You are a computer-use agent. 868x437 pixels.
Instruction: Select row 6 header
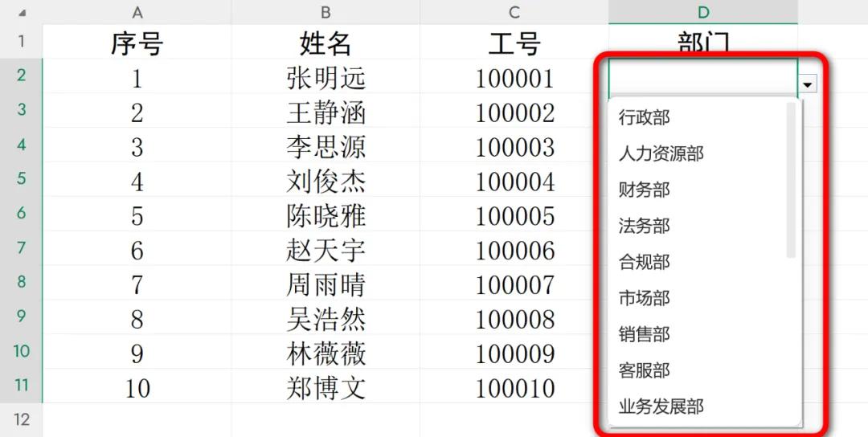pyautogui.click(x=21, y=213)
